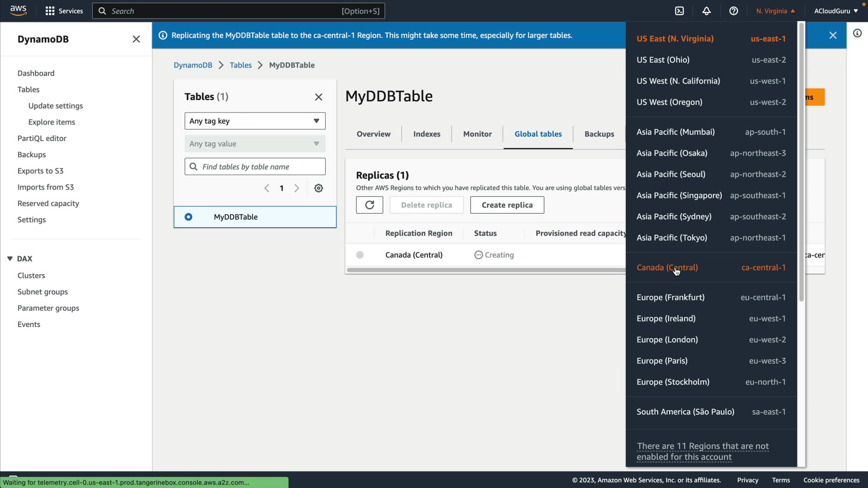Open the AWS CloudShell icon
The width and height of the screenshot is (868, 488).
pos(679,11)
